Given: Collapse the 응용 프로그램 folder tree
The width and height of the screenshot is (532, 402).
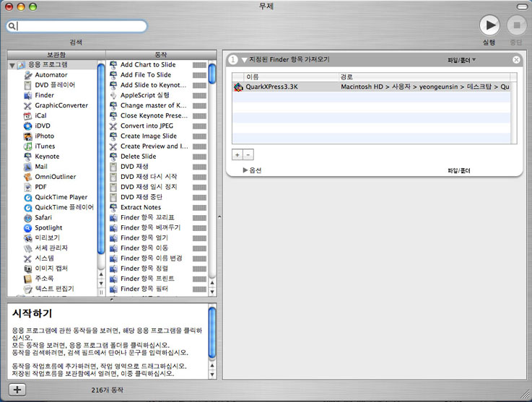Looking at the screenshot, I should click(x=12, y=66).
